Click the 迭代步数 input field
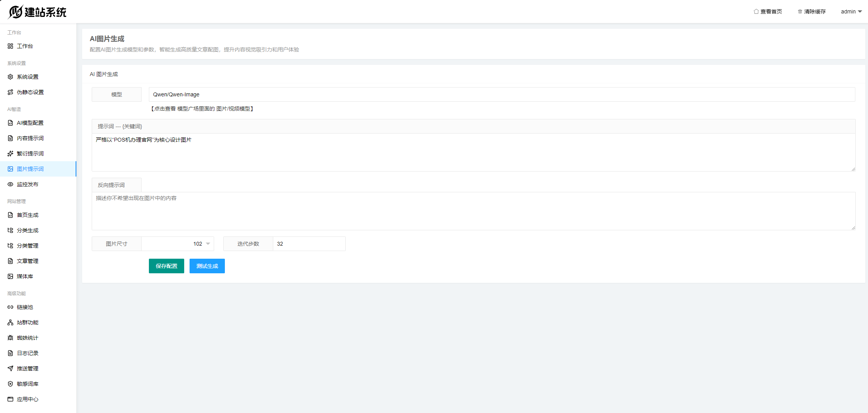The image size is (868, 413). [309, 244]
